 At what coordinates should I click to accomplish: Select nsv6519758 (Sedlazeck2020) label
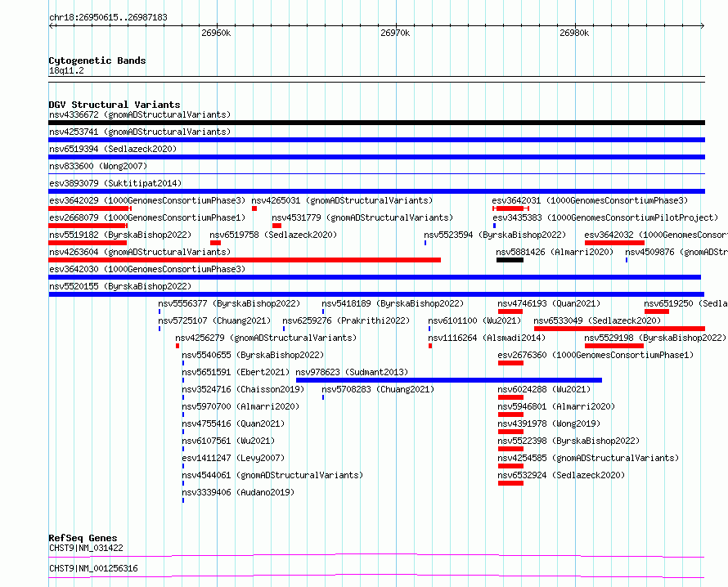[x=273, y=235]
